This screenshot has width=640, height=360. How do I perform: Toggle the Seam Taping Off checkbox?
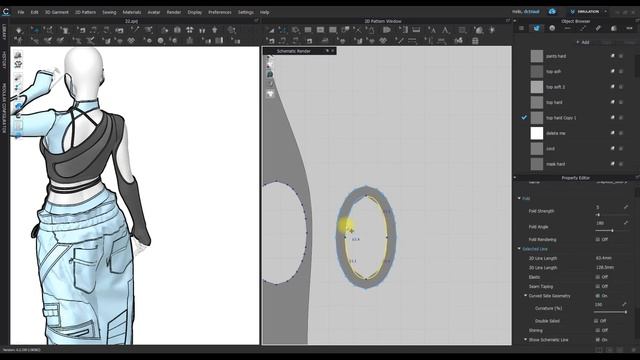(598, 286)
